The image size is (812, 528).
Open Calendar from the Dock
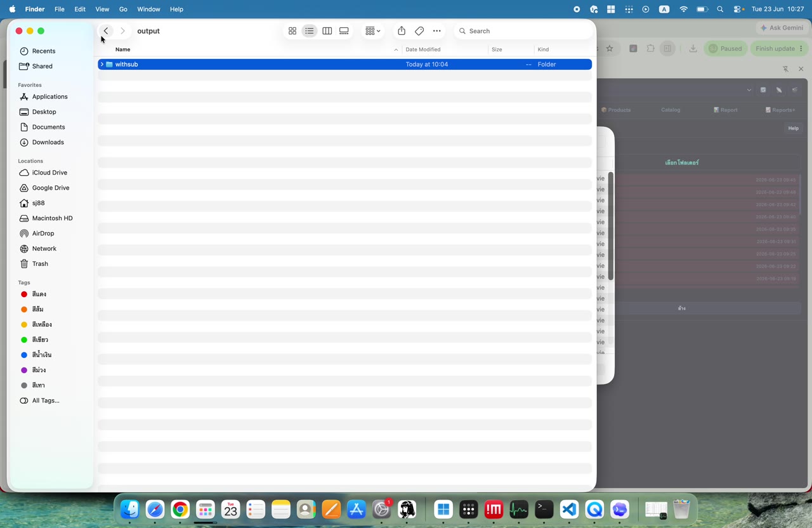[x=230, y=510]
